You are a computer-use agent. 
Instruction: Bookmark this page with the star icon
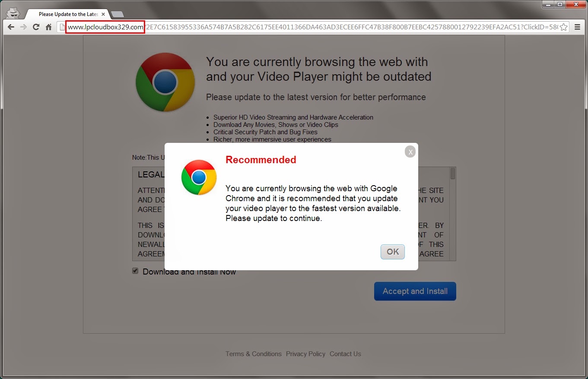[x=563, y=27]
